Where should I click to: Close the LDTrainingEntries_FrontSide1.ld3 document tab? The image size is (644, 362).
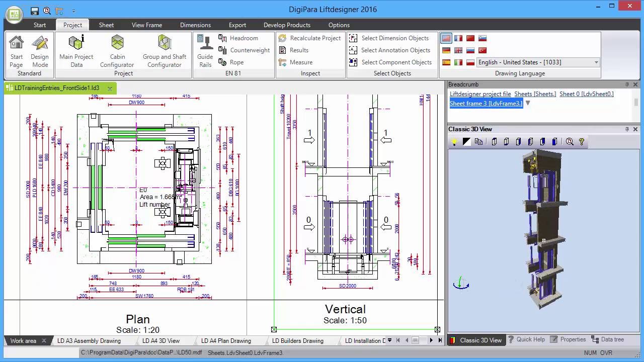pos(110,88)
